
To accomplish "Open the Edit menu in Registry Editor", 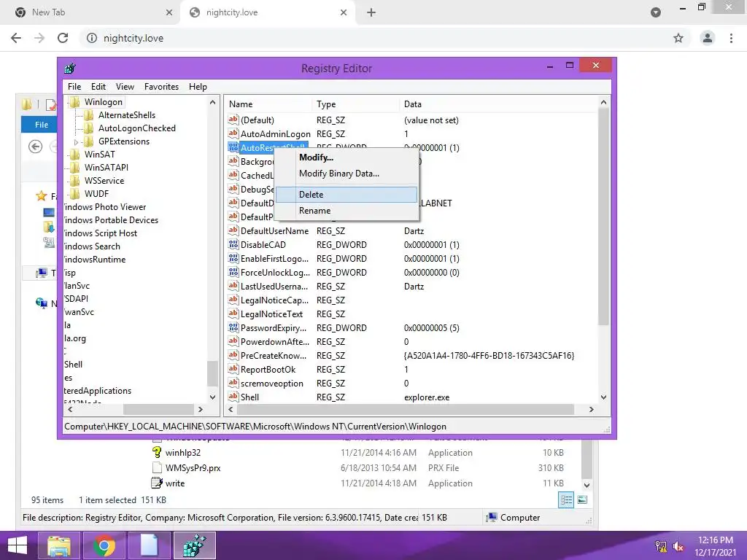I will click(x=98, y=87).
